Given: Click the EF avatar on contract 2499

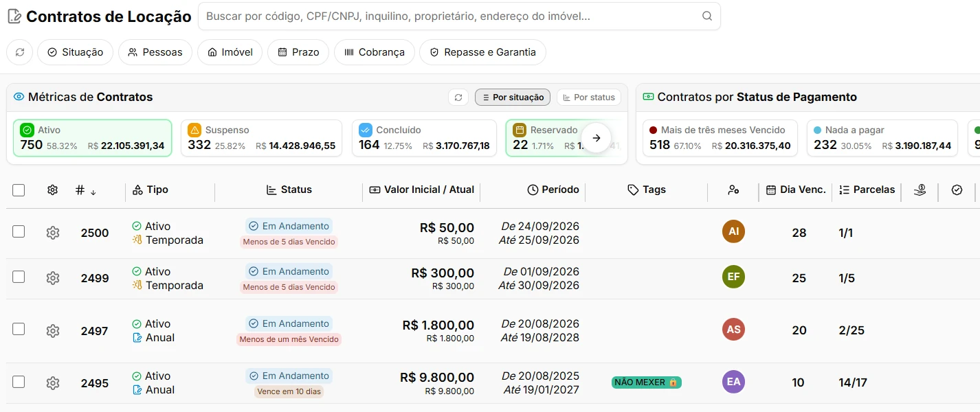Looking at the screenshot, I should pos(733,277).
